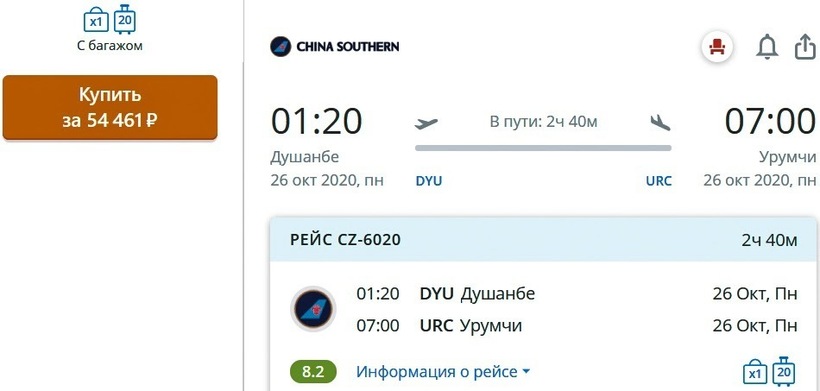The image size is (820, 391).
Task: Click the round airline logo in flight details
Action: pyautogui.click(x=313, y=309)
